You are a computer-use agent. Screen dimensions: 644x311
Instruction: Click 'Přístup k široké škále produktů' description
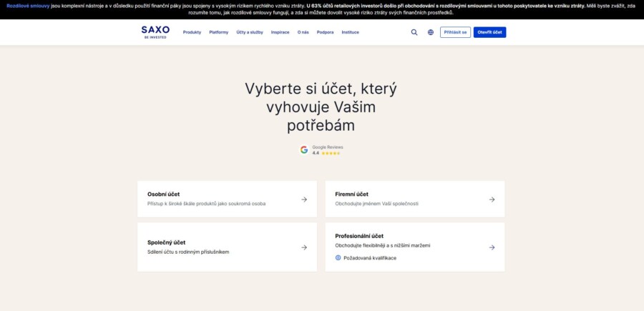(x=206, y=204)
